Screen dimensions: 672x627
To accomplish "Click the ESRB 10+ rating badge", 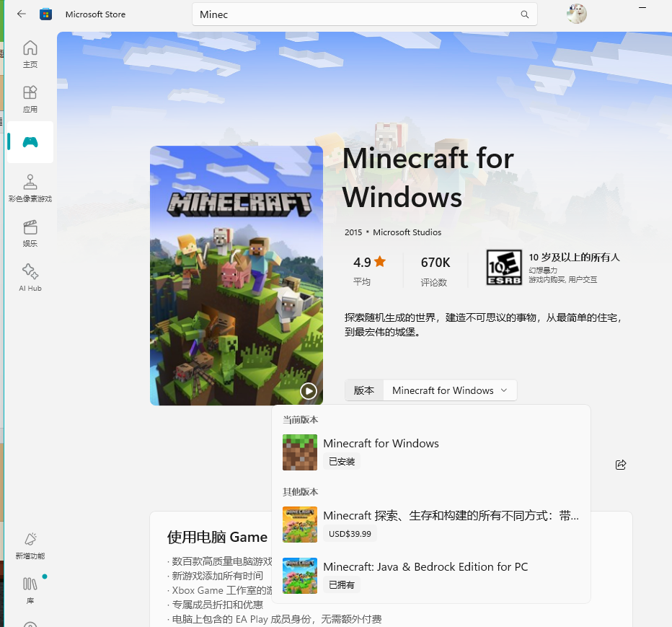I will coord(504,268).
